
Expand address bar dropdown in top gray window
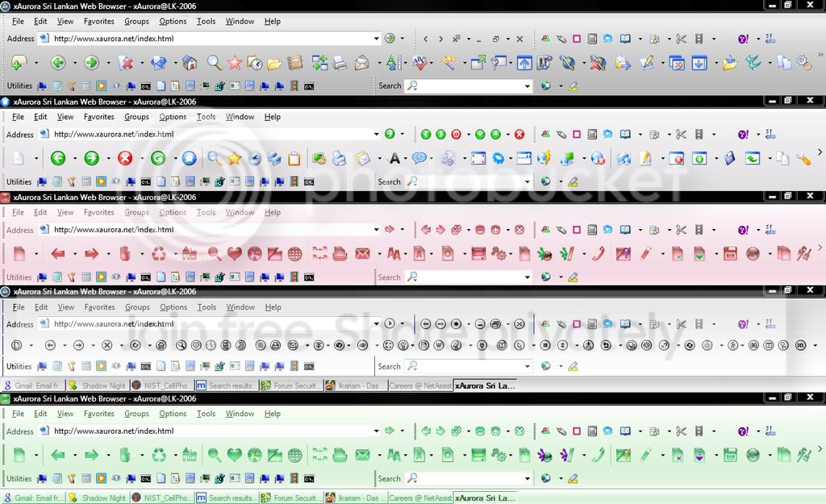[x=376, y=39]
